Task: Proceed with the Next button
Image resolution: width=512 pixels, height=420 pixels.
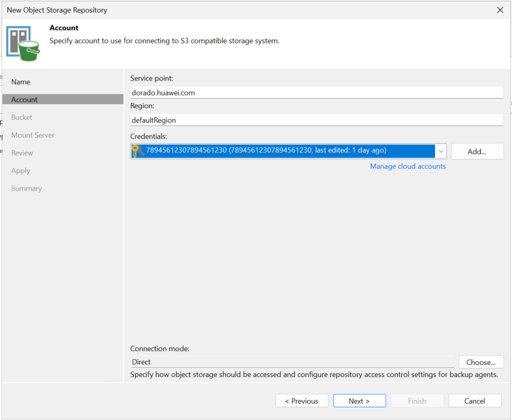Action: pos(359,401)
